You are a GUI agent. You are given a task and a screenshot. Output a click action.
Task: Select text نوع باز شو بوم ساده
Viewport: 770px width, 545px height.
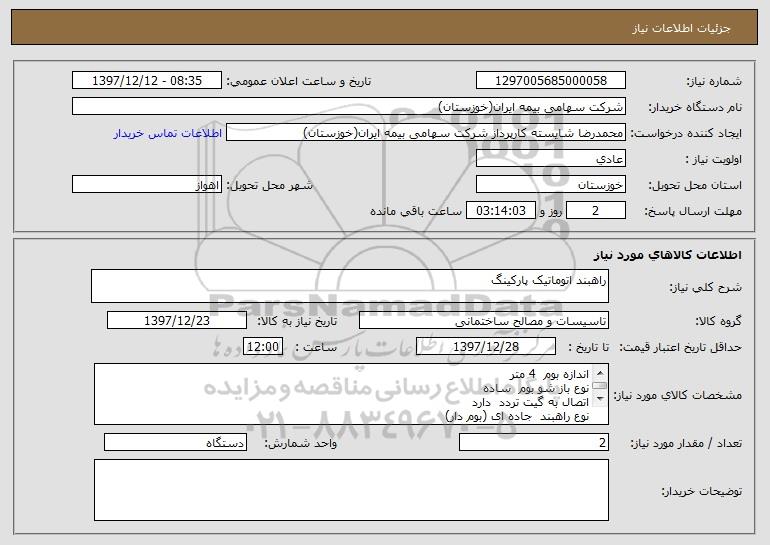(536, 388)
